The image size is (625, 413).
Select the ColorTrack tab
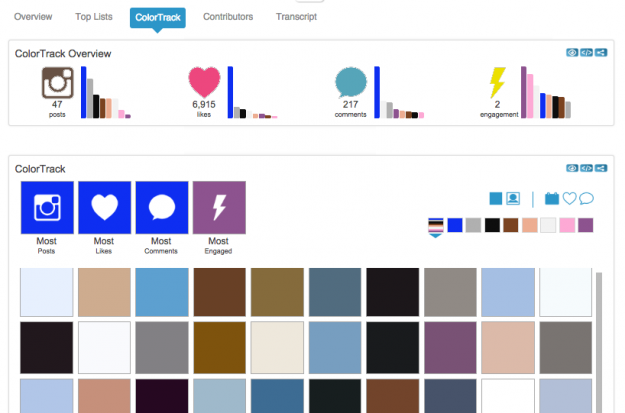[158, 18]
